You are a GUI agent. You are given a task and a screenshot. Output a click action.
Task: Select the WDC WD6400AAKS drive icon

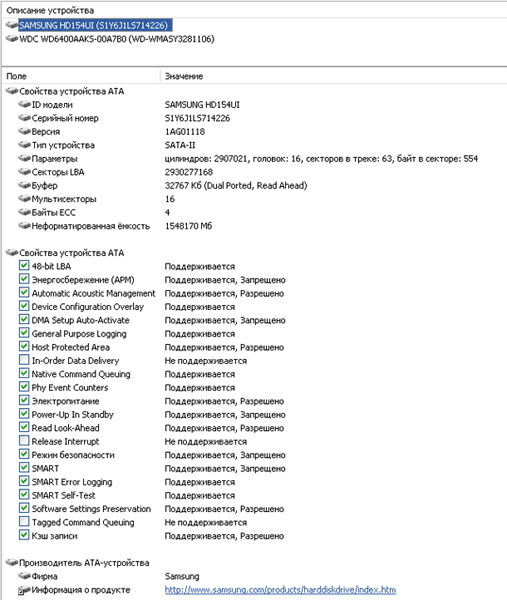pos(12,39)
